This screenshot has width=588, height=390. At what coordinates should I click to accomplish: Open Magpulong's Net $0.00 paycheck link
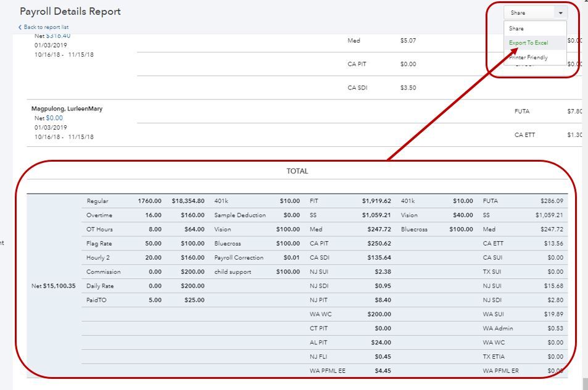coord(54,118)
